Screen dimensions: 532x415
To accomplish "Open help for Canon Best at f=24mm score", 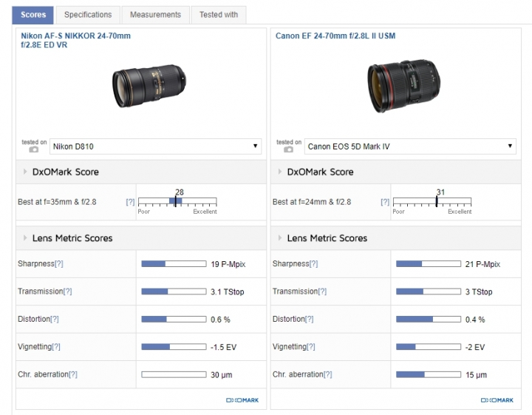I will click(385, 202).
